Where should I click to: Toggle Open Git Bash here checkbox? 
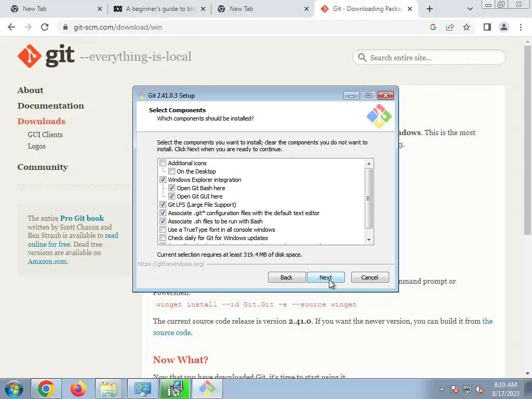tap(171, 188)
